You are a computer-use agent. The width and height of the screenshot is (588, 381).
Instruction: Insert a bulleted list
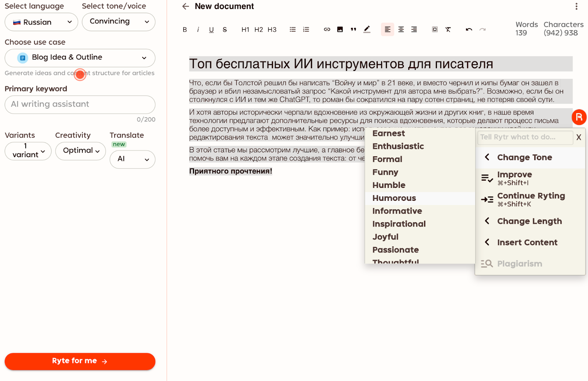(292, 29)
